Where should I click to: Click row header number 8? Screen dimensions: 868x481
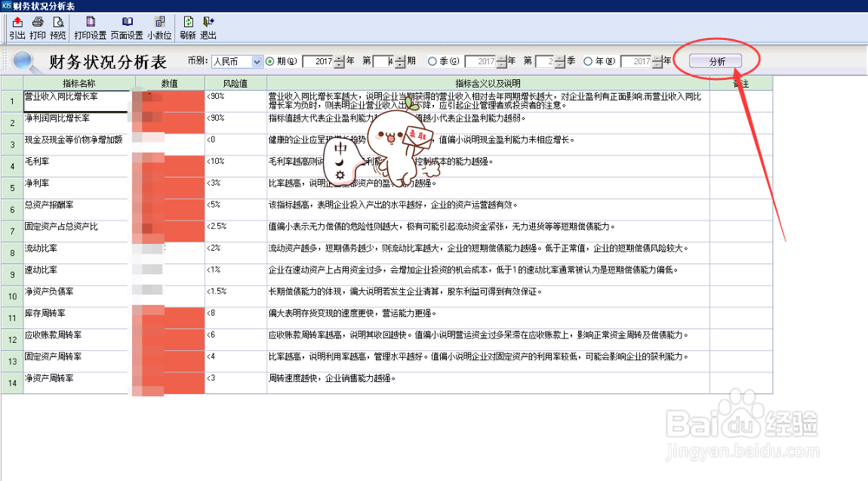pos(11,253)
